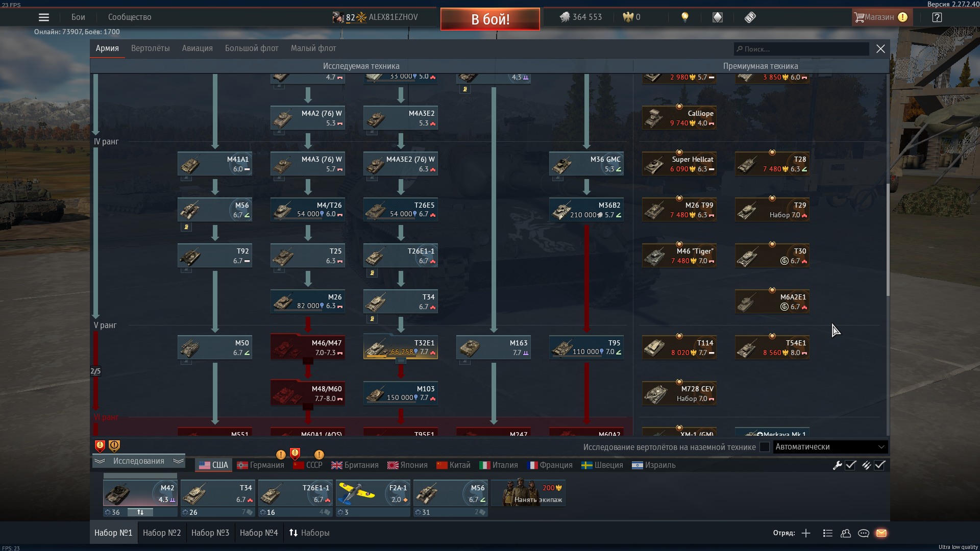980x551 pixels.
Task: Open the help question mark icon
Action: point(937,17)
